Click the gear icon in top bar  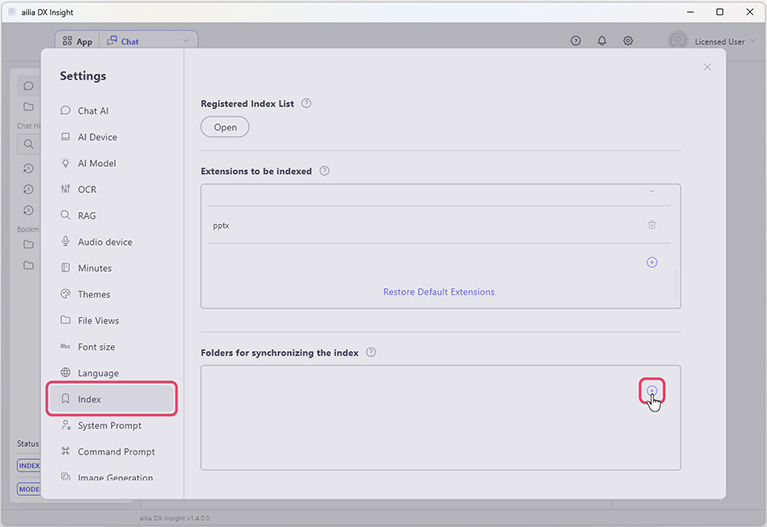point(628,41)
